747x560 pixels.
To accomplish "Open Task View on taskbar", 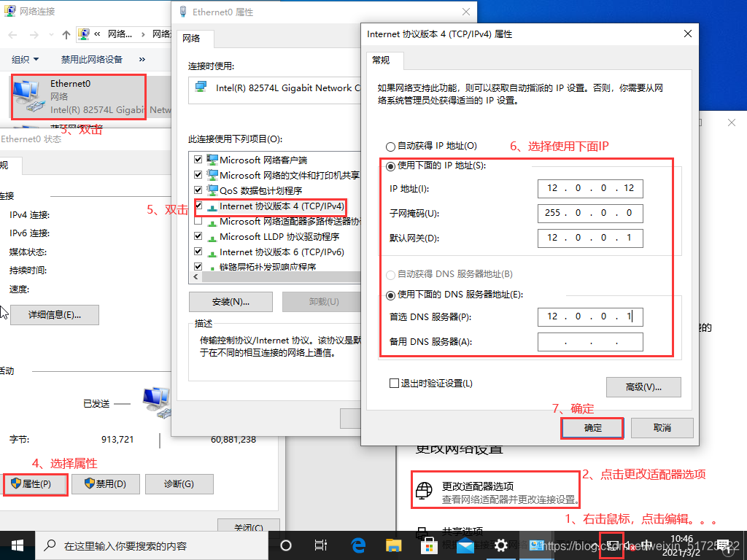I will [x=321, y=545].
